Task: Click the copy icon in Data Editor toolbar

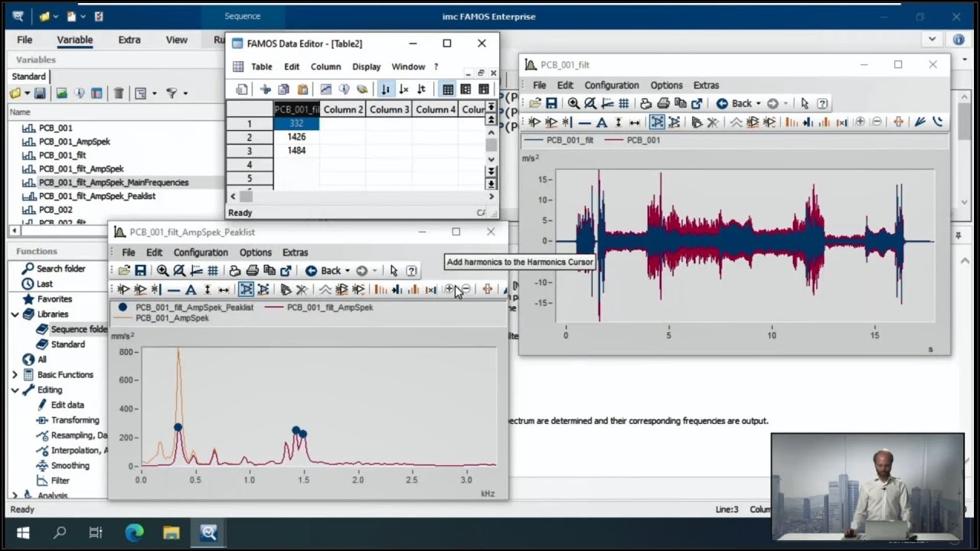Action: [283, 90]
